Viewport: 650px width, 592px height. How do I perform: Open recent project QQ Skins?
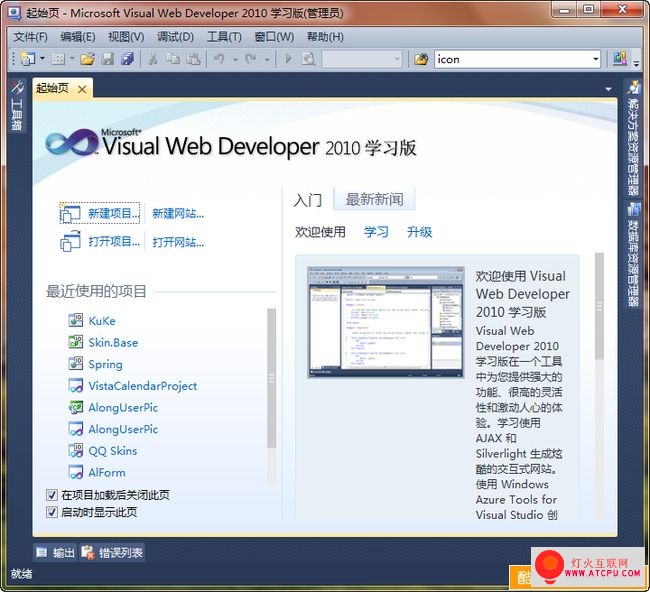pyautogui.click(x=112, y=451)
